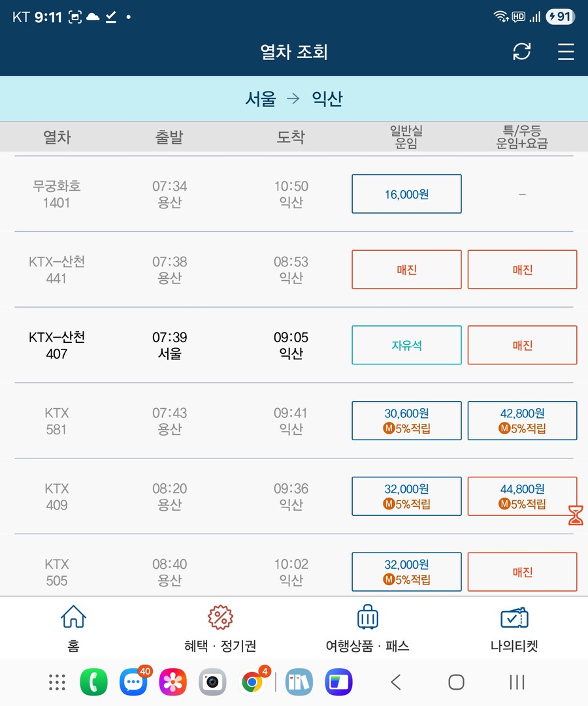The width and height of the screenshot is (588, 706).
Task: Tap departure time 07:34 용산
Action: pyautogui.click(x=169, y=194)
